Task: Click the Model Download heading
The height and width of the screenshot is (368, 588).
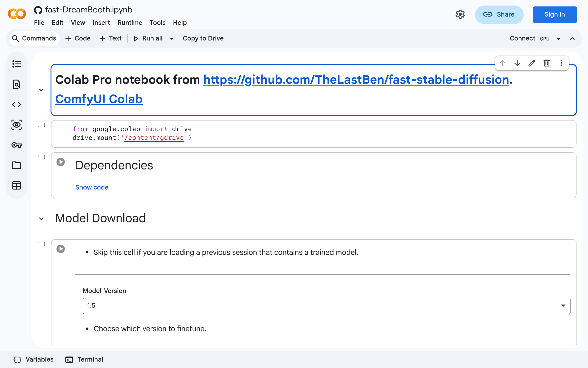Action: (100, 218)
